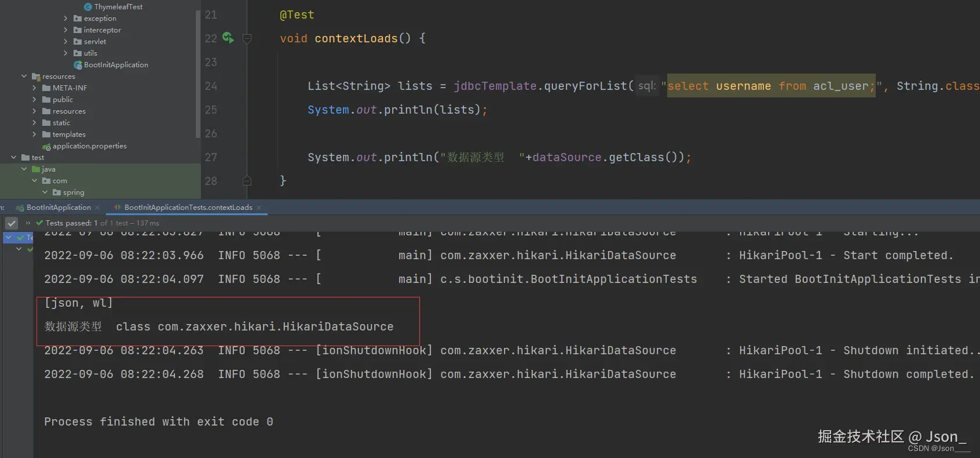Click the 'Process finished with exit code 0' line
The image size is (980, 458).
tap(159, 421)
